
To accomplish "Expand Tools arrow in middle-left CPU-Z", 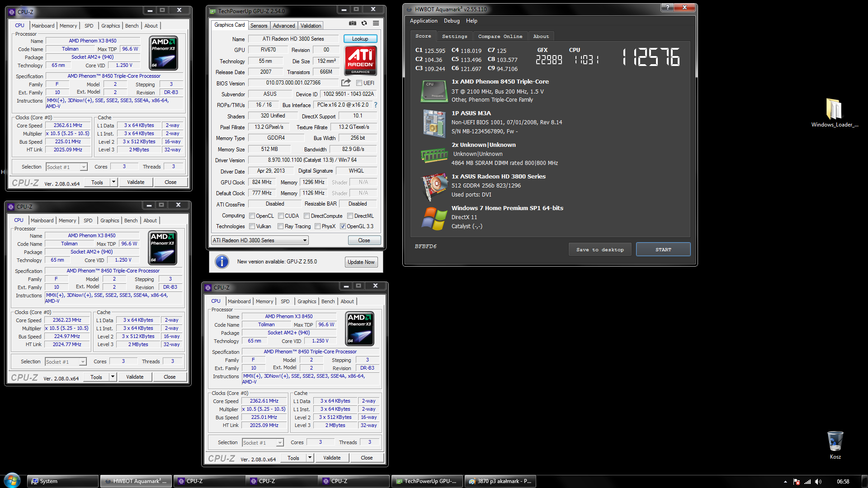I will (113, 377).
